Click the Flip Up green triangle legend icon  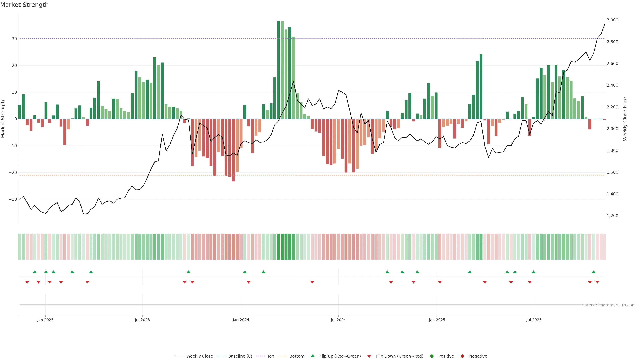point(312,356)
